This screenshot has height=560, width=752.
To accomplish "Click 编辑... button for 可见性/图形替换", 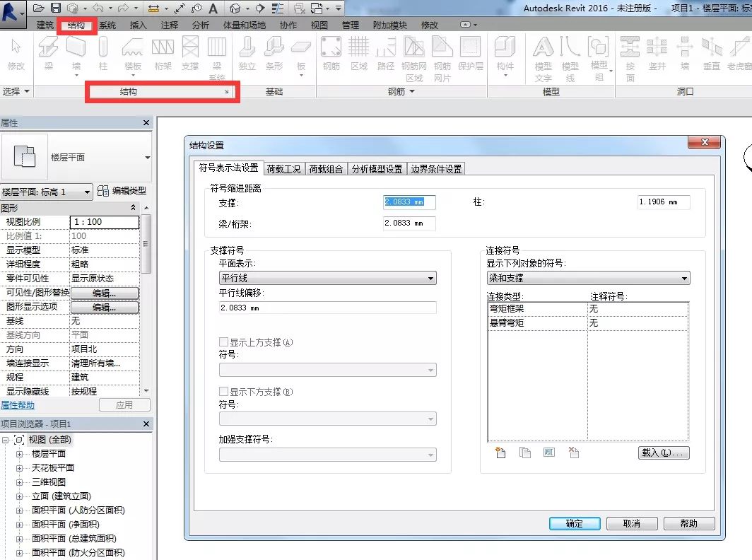I will [105, 293].
